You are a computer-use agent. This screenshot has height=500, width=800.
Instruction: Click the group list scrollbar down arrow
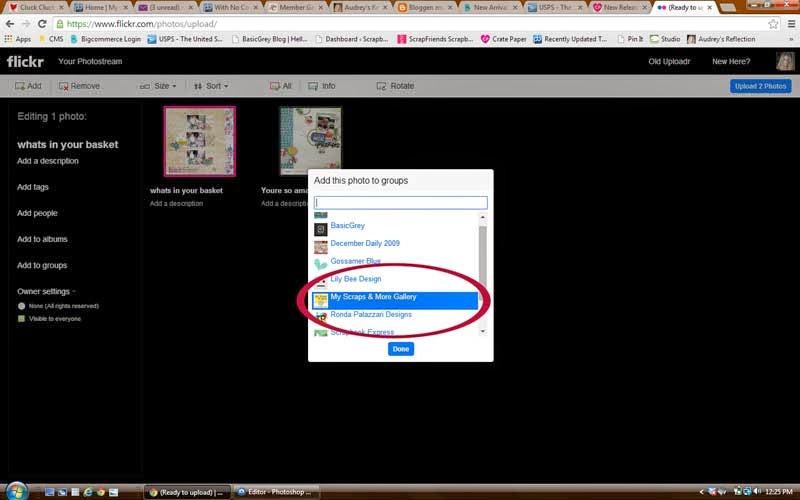482,331
